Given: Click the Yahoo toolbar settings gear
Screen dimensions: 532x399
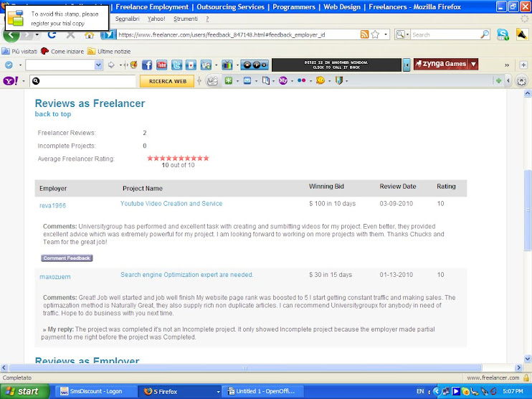Looking at the screenshot, I should (x=521, y=81).
